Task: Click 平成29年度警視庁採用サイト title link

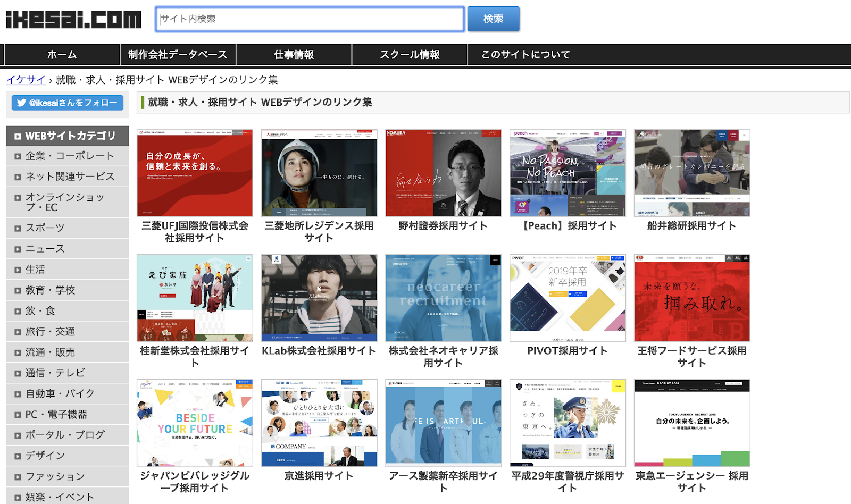Action: point(568,482)
